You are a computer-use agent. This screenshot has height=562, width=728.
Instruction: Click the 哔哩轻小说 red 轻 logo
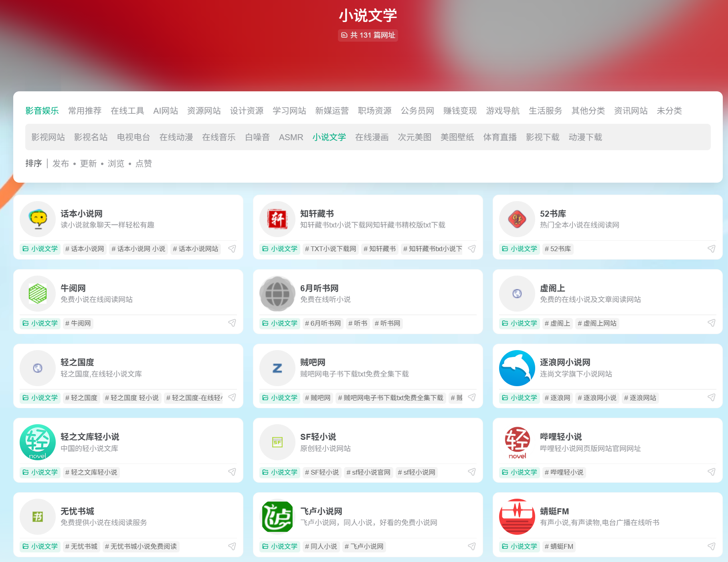[517, 442]
